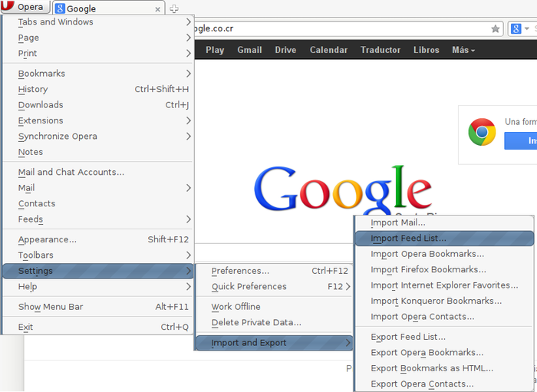Open Calendar in Google bar

(328, 50)
